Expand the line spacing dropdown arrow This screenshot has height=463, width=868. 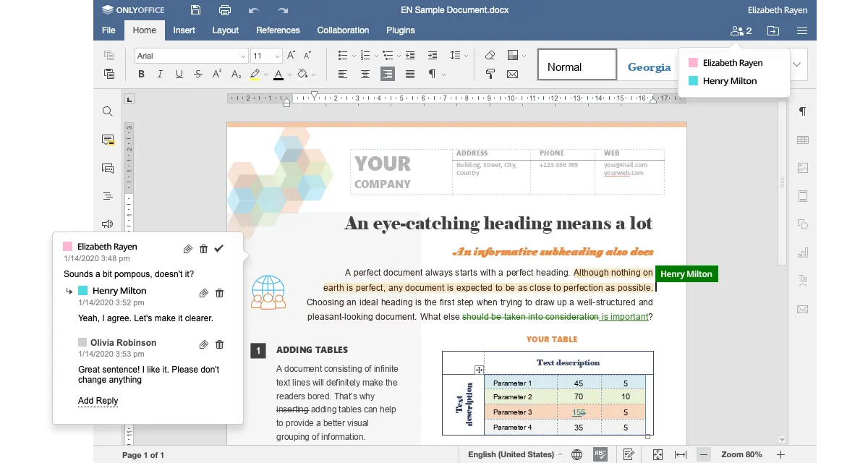click(465, 56)
